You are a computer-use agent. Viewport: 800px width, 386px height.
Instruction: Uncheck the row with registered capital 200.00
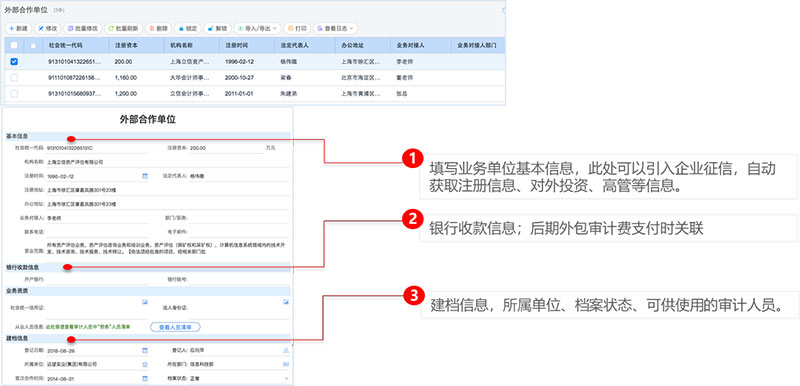click(x=14, y=62)
